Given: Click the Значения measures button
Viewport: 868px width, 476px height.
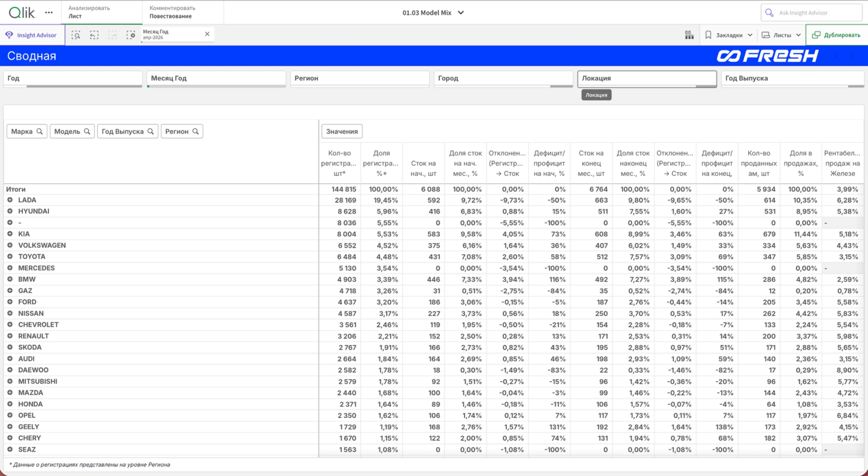Looking at the screenshot, I should [x=342, y=131].
